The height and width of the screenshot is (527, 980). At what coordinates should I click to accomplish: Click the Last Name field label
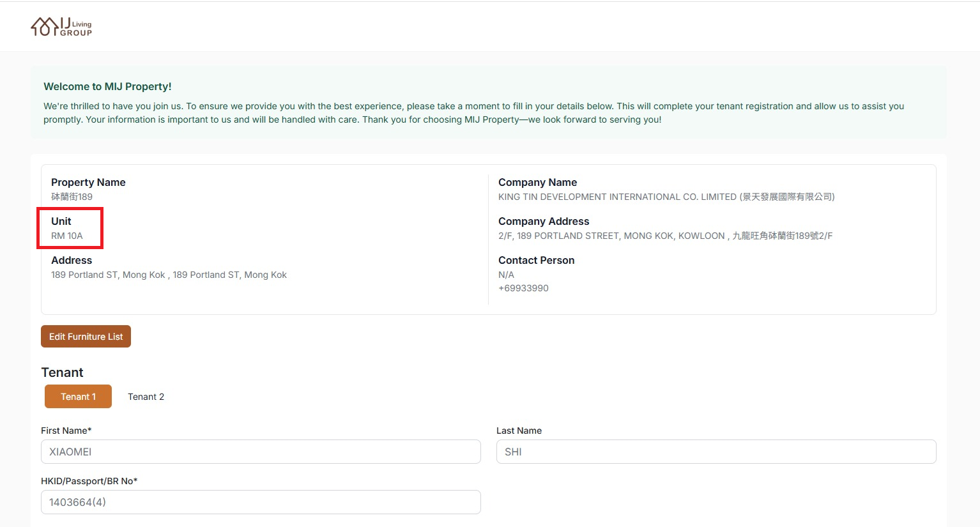[519, 431]
